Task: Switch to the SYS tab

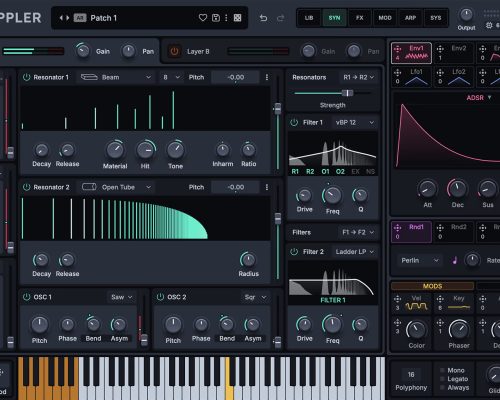Action: pos(436,18)
